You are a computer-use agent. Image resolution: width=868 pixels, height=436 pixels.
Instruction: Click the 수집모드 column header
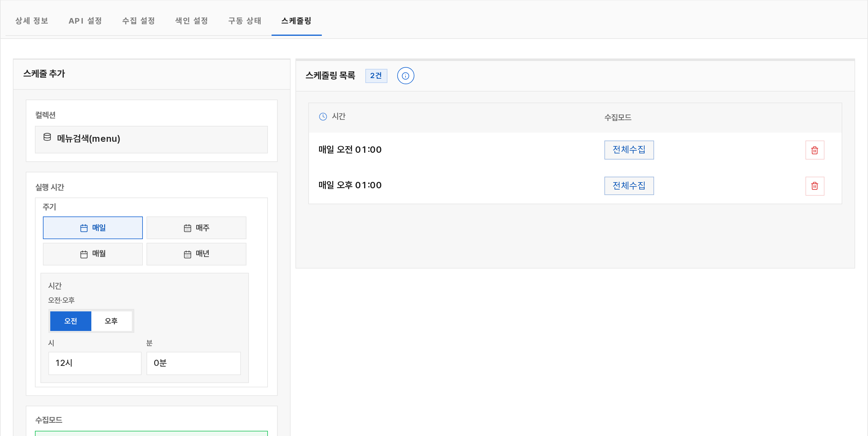click(618, 118)
